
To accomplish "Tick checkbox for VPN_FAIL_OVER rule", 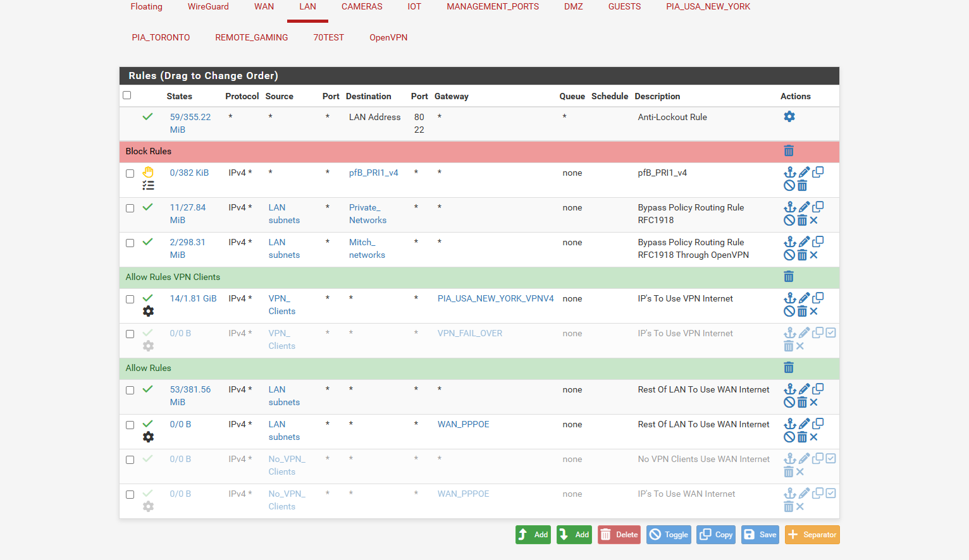I will coord(130,334).
